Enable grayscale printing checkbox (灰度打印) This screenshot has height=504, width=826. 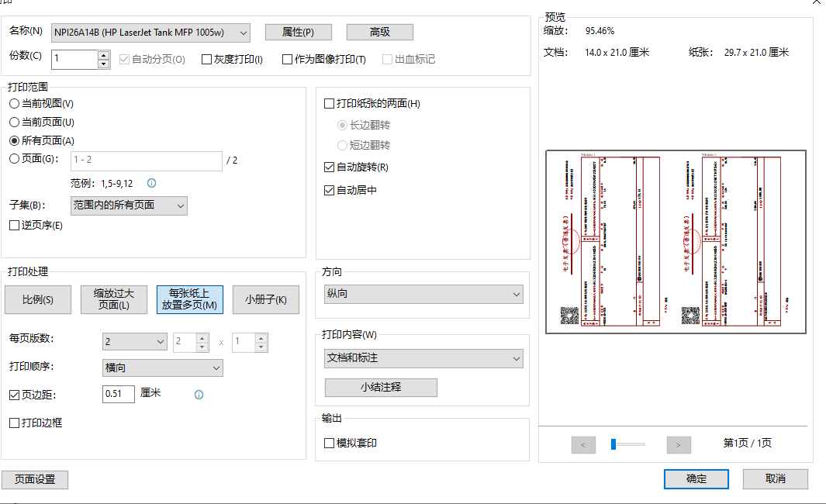click(206, 59)
